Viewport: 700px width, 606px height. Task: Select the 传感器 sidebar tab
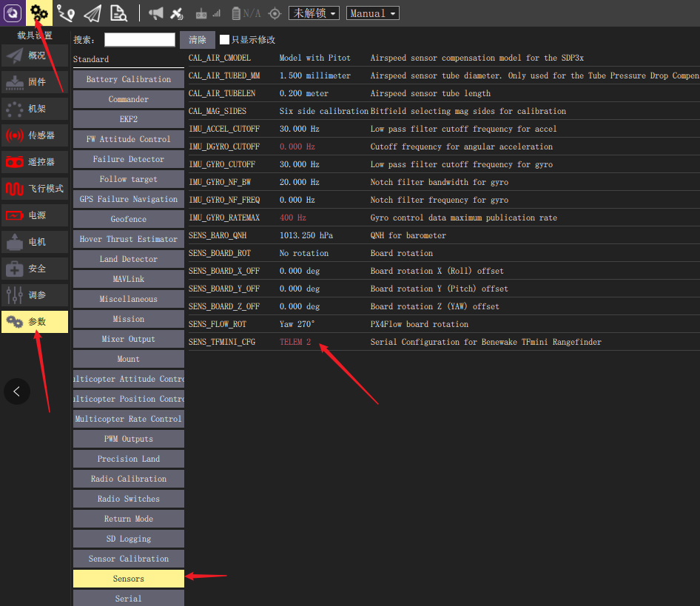(35, 135)
